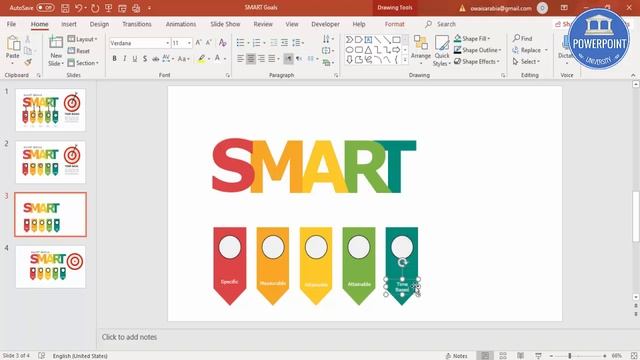
Task: Open Shape Outline dropdown
Action: pyautogui.click(x=478, y=50)
